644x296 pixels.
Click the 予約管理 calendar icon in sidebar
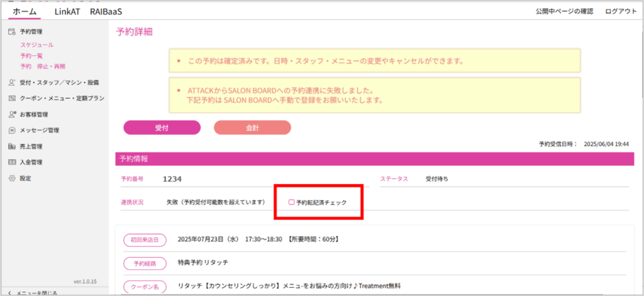pos(12,31)
